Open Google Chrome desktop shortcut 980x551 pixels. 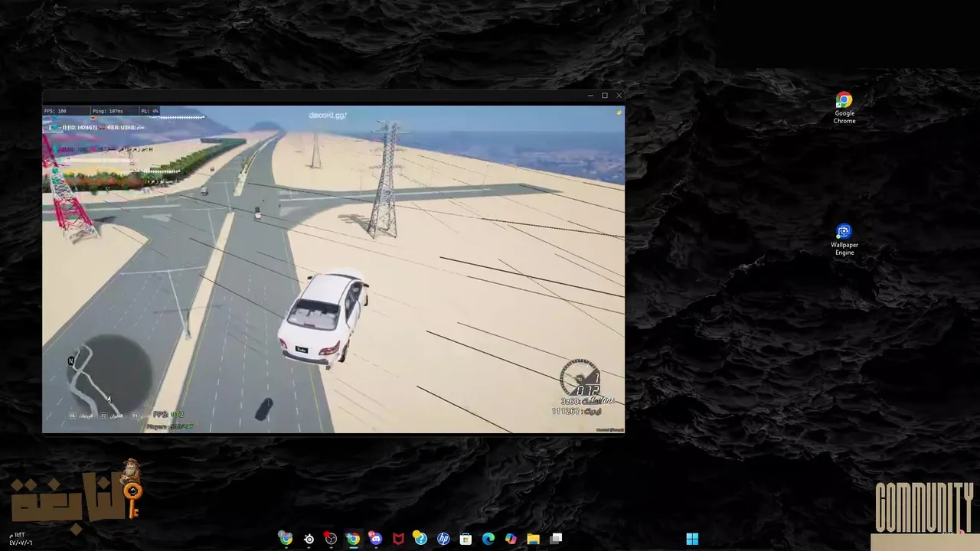844,108
